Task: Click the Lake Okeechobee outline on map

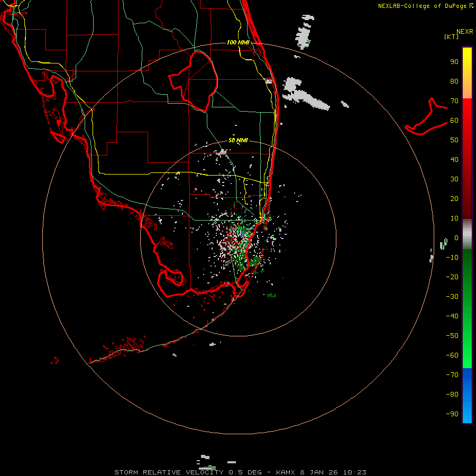Action: (193, 80)
